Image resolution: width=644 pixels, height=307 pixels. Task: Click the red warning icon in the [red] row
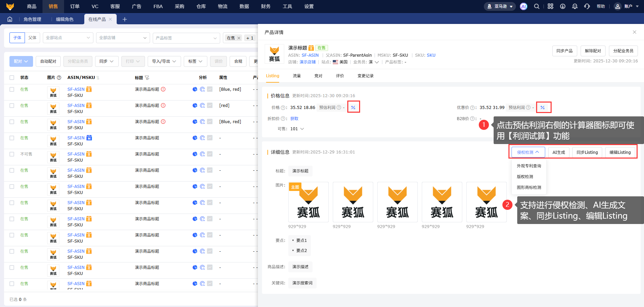point(163,105)
